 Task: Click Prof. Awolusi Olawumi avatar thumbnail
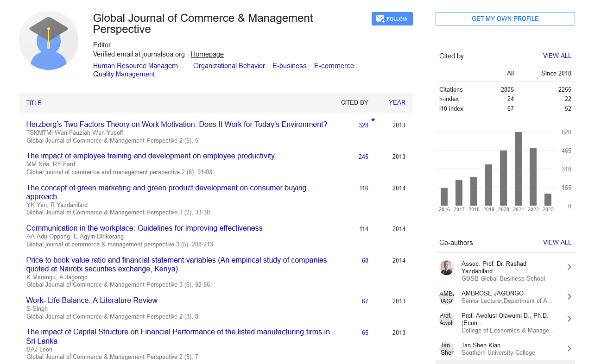(447, 320)
